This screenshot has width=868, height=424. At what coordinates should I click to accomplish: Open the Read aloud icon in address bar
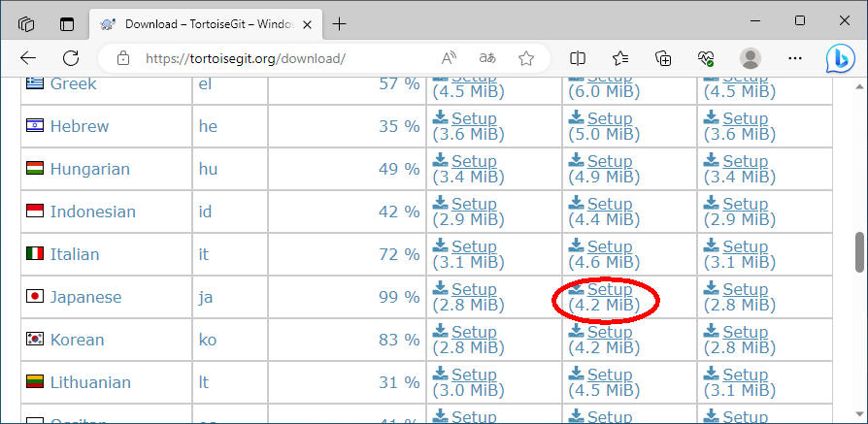[449, 58]
